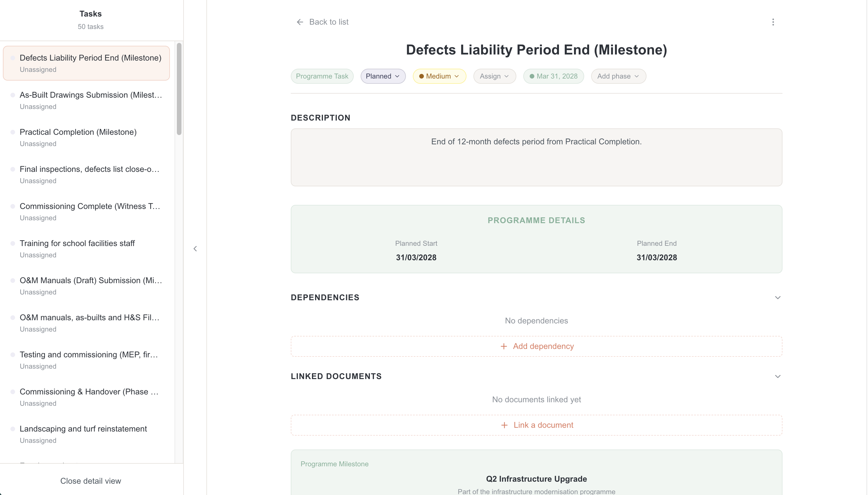Click the task title heading
Viewport: 868px width, 495px height.
[536, 50]
